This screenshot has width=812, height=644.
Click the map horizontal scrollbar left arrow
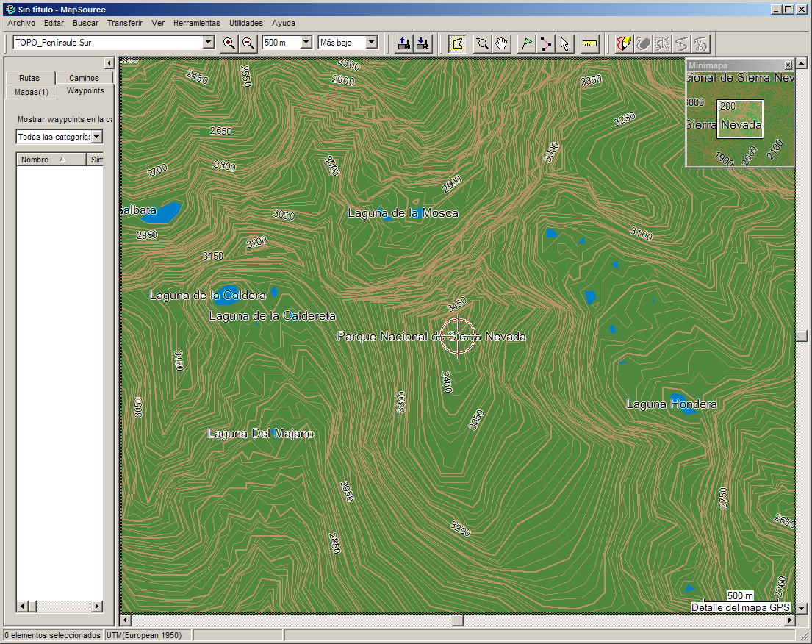coord(126,620)
